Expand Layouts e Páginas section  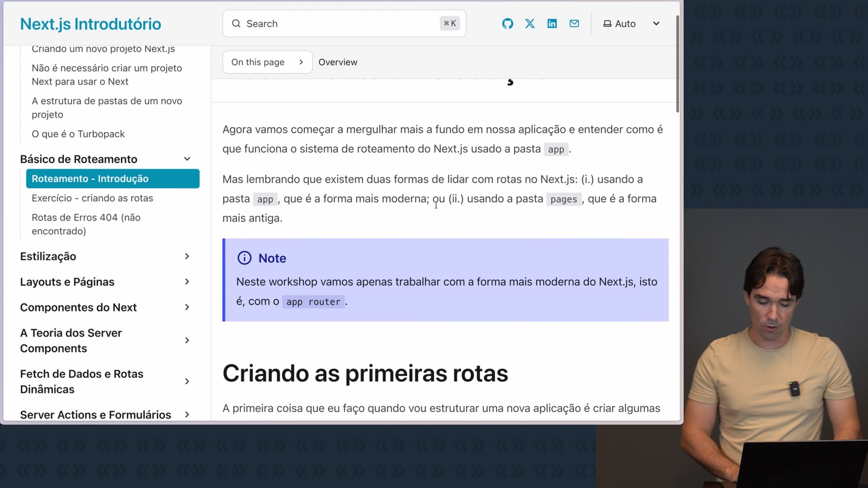click(187, 282)
